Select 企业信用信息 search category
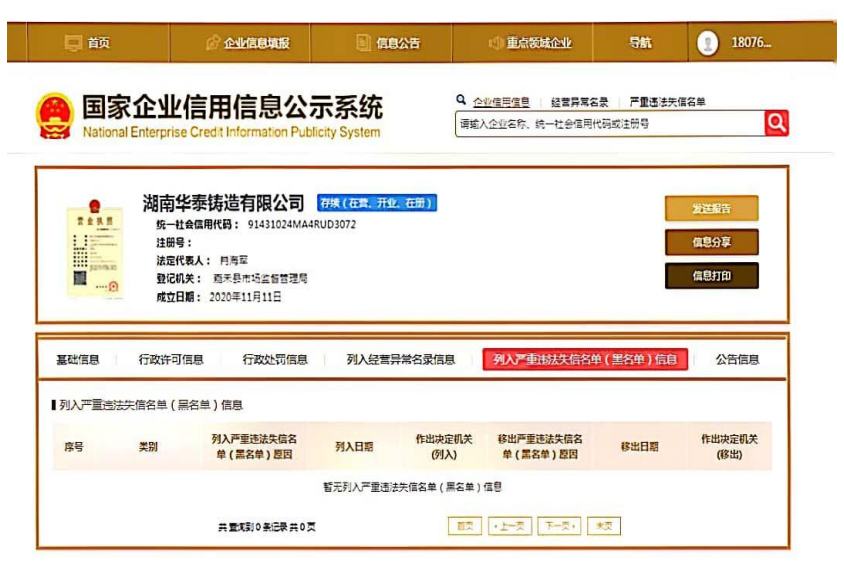 point(501,102)
